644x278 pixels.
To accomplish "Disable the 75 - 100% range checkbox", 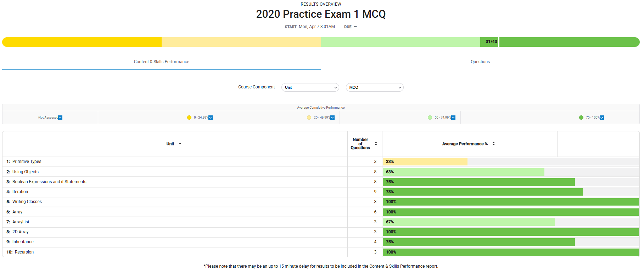I will point(602,118).
